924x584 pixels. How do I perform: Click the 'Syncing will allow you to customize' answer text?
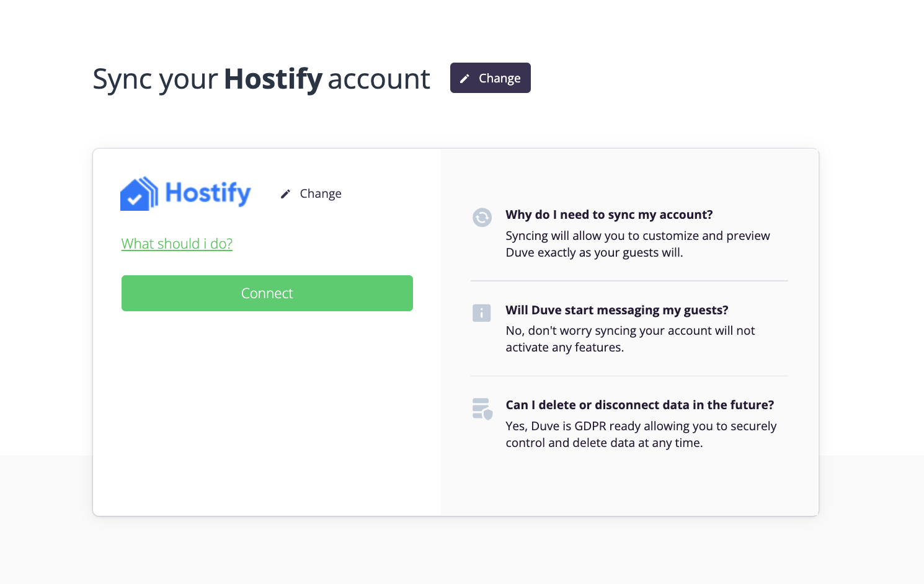[637, 244]
